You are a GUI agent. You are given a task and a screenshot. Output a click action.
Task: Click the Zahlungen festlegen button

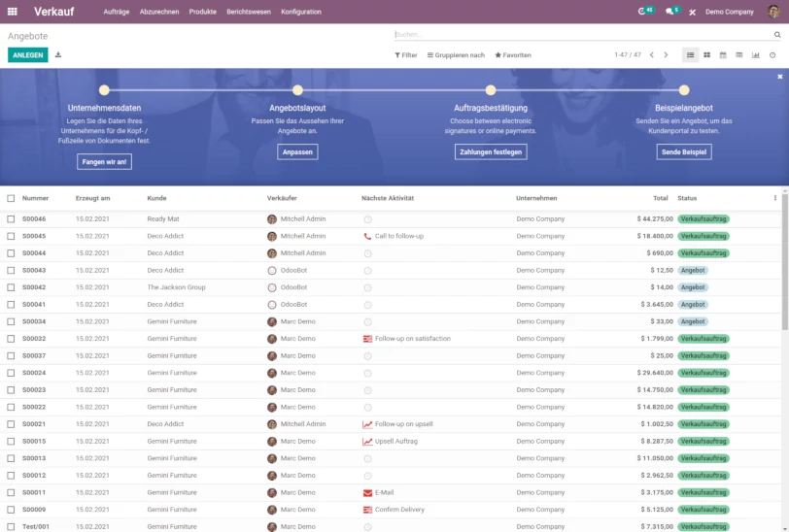pos(491,151)
